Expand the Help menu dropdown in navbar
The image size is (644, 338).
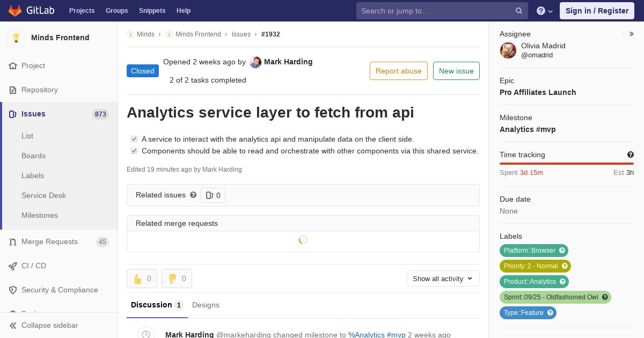pyautogui.click(x=545, y=11)
